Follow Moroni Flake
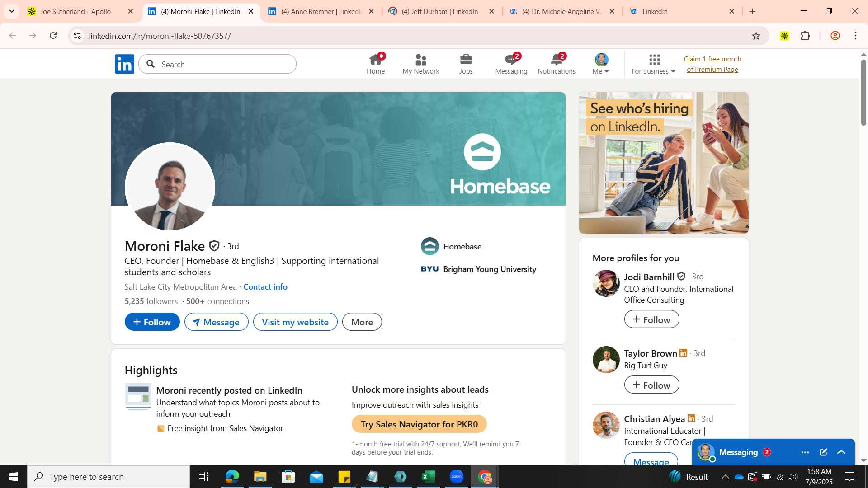The image size is (868, 488). pyautogui.click(x=152, y=322)
